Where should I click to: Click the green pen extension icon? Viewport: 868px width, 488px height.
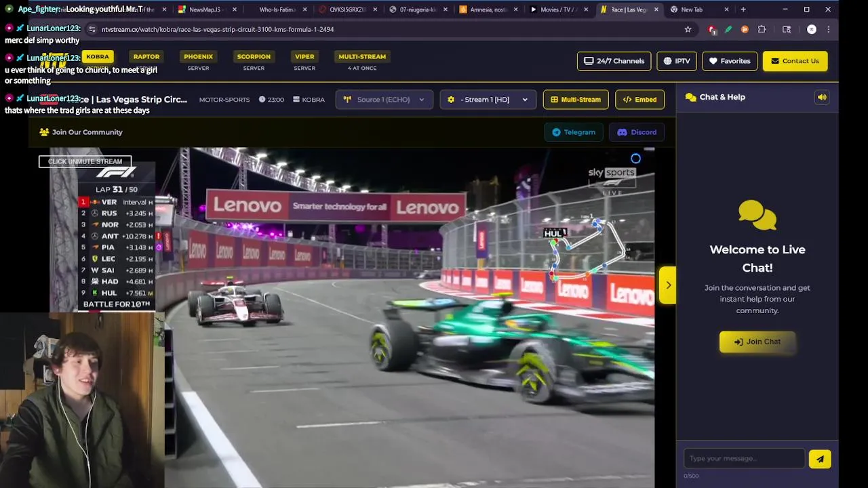click(x=728, y=29)
